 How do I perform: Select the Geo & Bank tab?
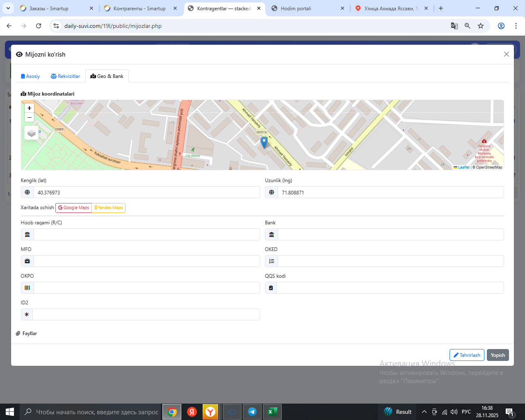[107, 76]
